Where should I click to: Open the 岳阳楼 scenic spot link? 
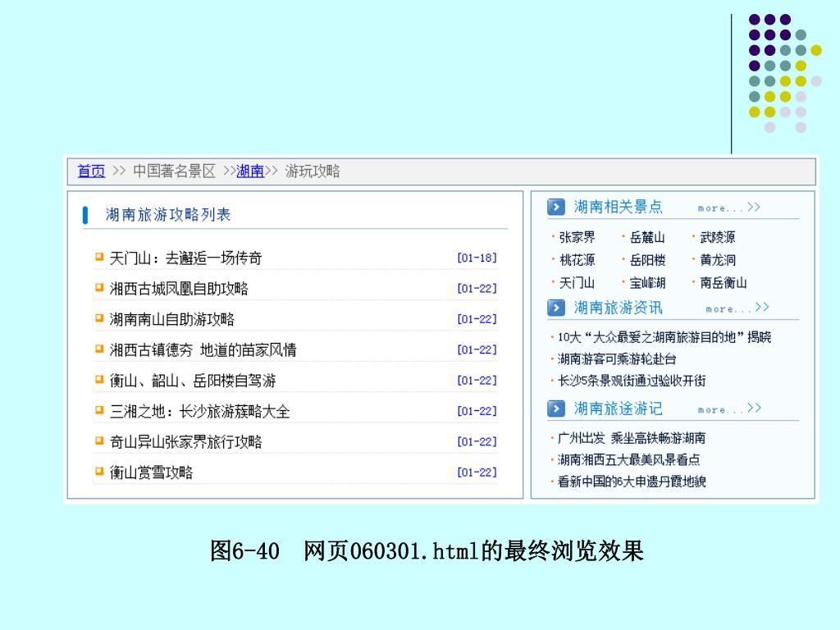(x=647, y=260)
